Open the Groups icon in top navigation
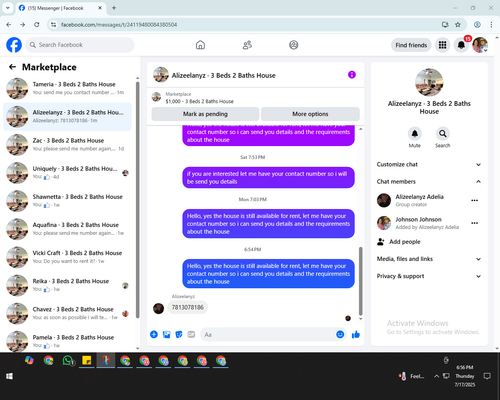Image resolution: width=500 pixels, height=400 pixels. [x=294, y=45]
